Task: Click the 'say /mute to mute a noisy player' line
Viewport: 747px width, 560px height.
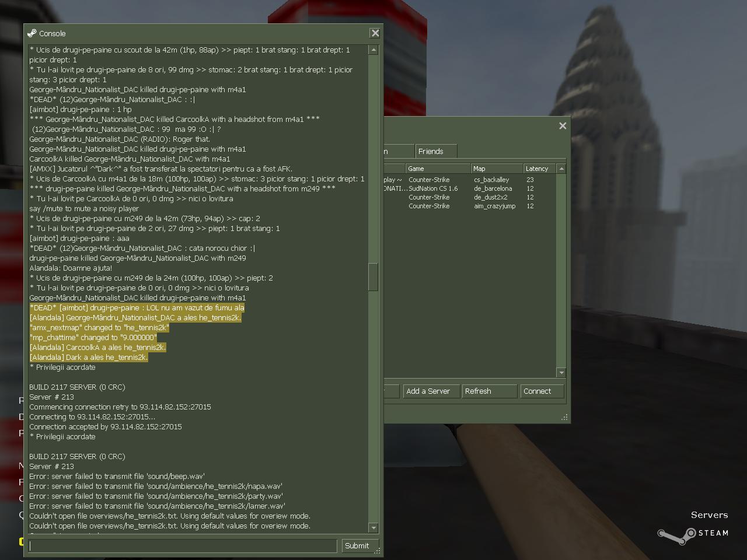Action: (84, 209)
